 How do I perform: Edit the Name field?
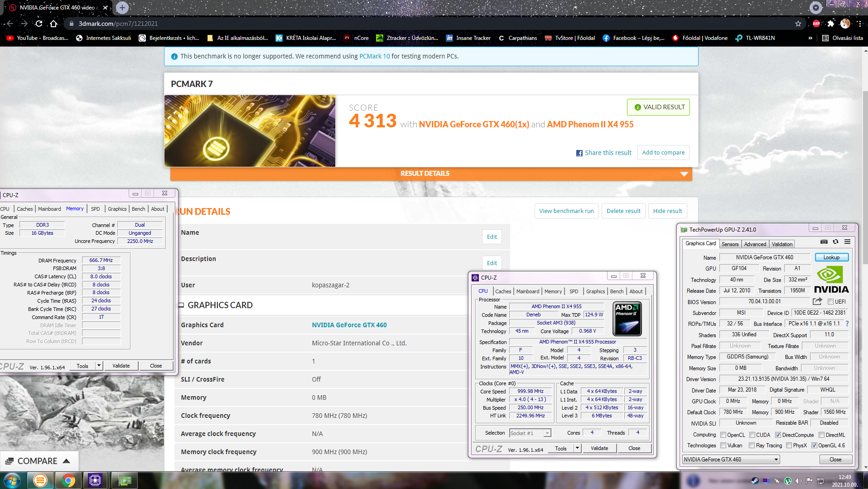(x=492, y=237)
